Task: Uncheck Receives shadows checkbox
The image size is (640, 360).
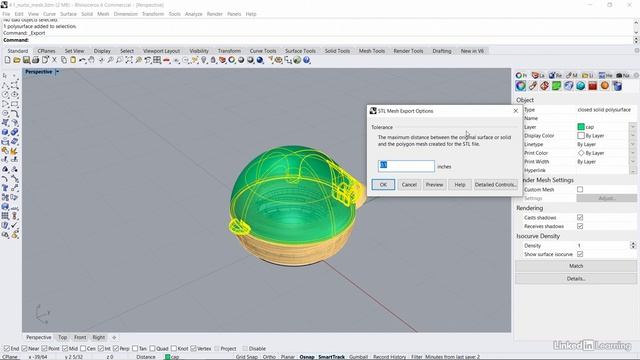Action: click(x=580, y=226)
